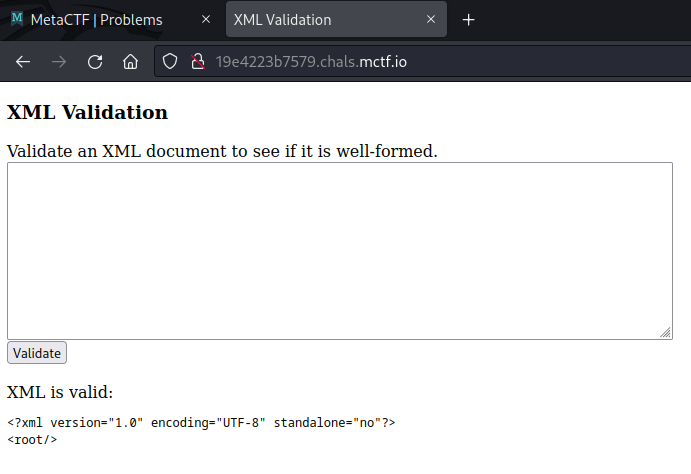Grab the text area resize handle
Screen dimensions: 691x474
(666, 333)
